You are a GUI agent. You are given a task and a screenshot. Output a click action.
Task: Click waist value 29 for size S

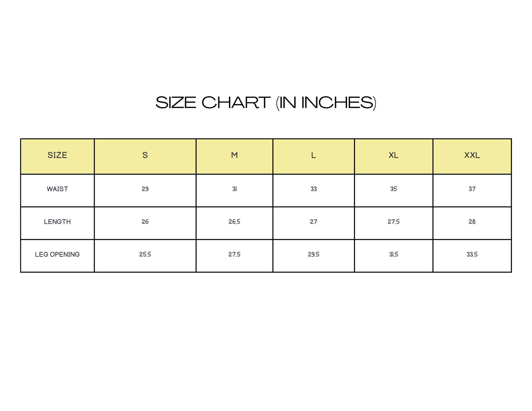tap(145, 189)
